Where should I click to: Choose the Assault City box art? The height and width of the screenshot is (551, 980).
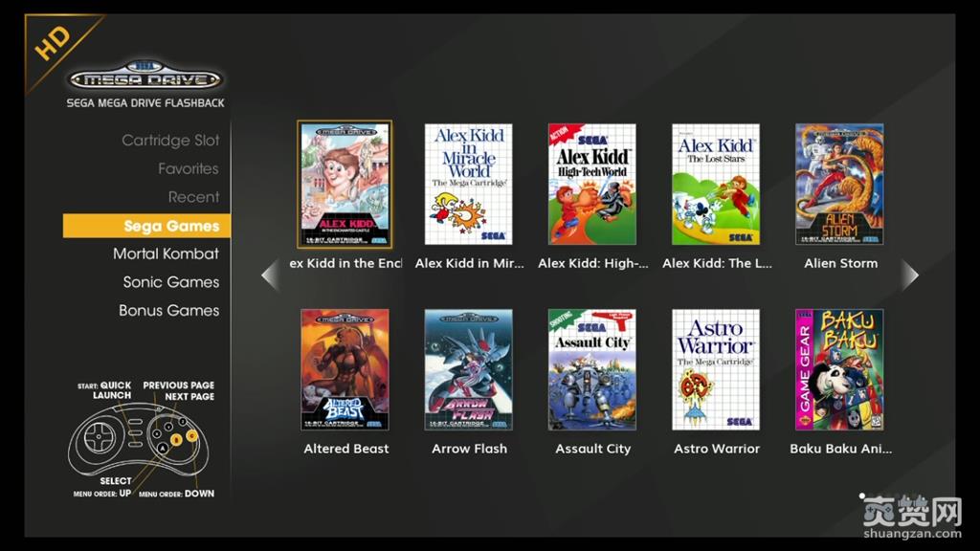(592, 369)
